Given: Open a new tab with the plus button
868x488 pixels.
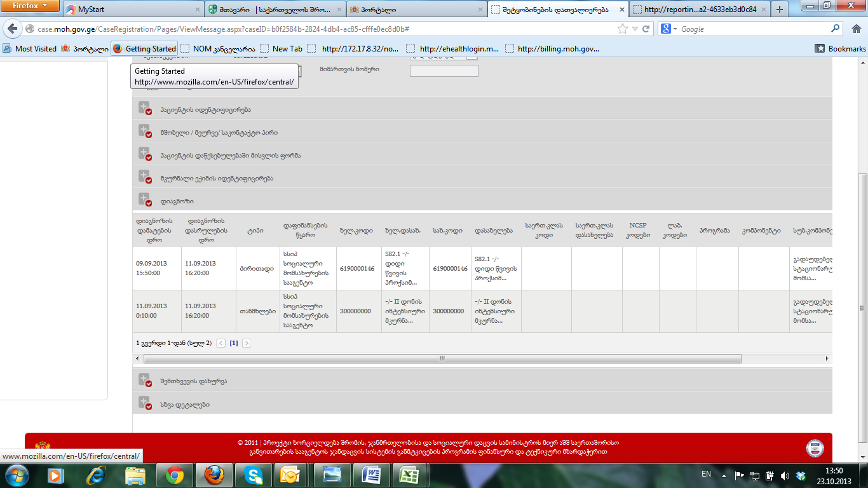Looking at the screenshot, I should [x=779, y=10].
